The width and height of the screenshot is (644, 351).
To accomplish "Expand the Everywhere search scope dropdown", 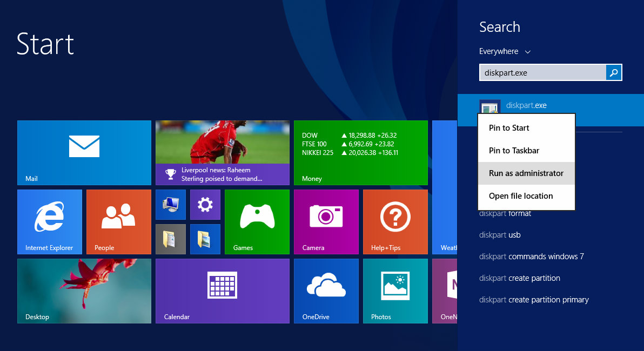I will pyautogui.click(x=505, y=51).
